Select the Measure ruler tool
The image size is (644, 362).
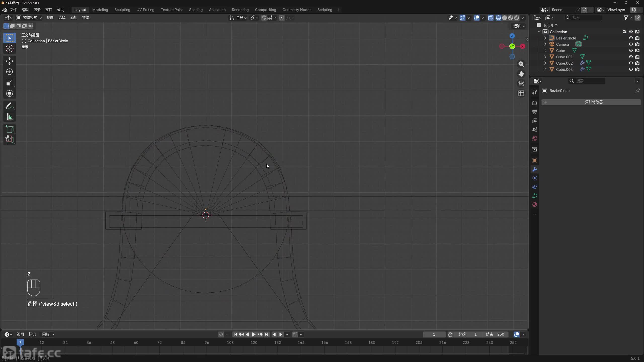point(10,117)
